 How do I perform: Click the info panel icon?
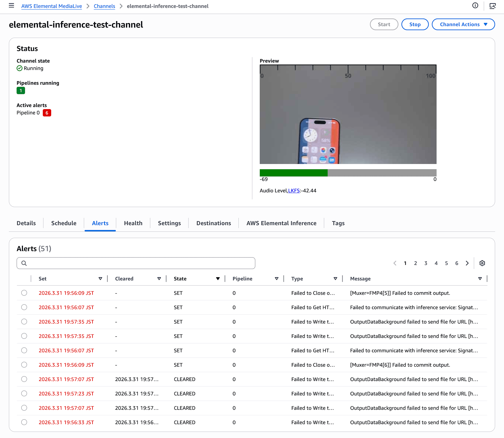coord(475,6)
